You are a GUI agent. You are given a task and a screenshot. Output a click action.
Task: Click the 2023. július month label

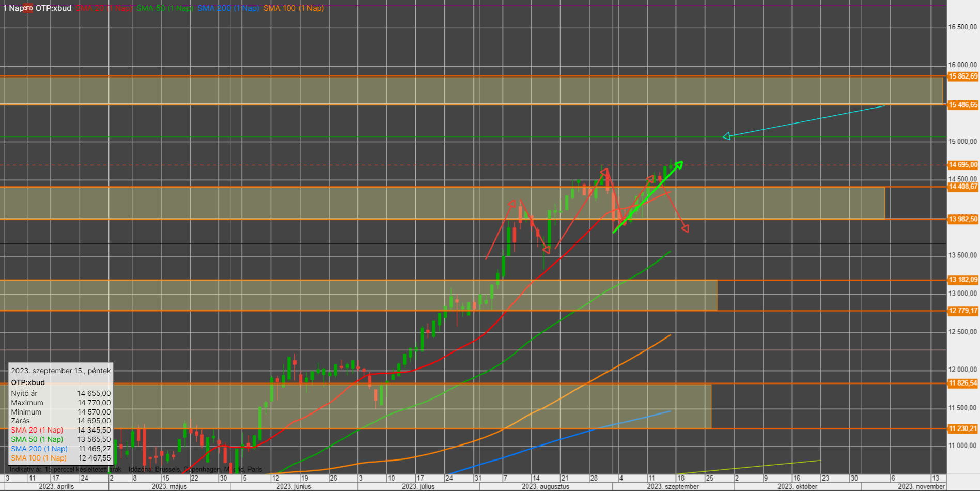coord(418,486)
